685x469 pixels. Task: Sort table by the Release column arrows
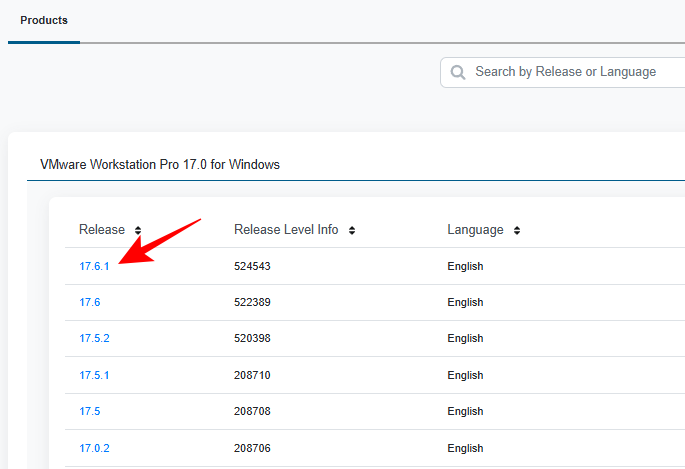(138, 231)
